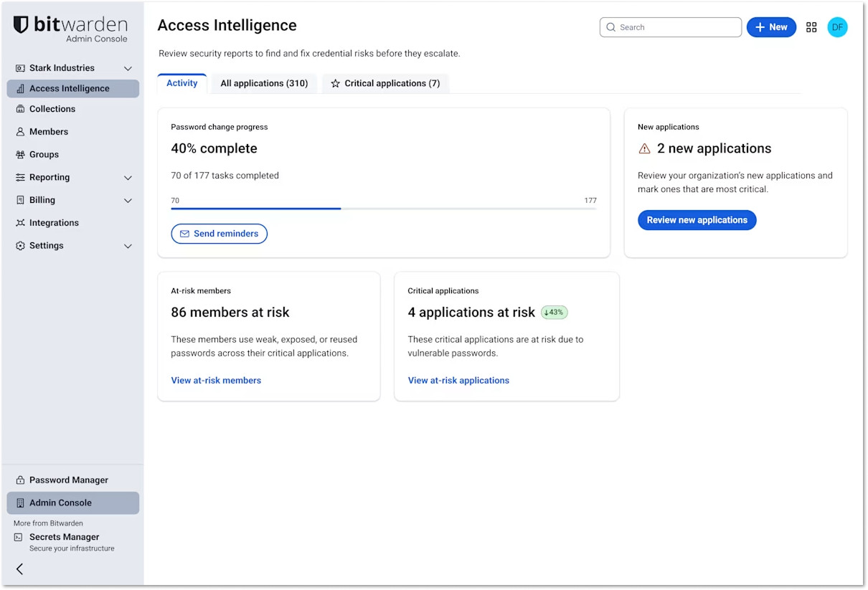Open the apps grid icon next to New
The image size is (868, 590).
[811, 27]
